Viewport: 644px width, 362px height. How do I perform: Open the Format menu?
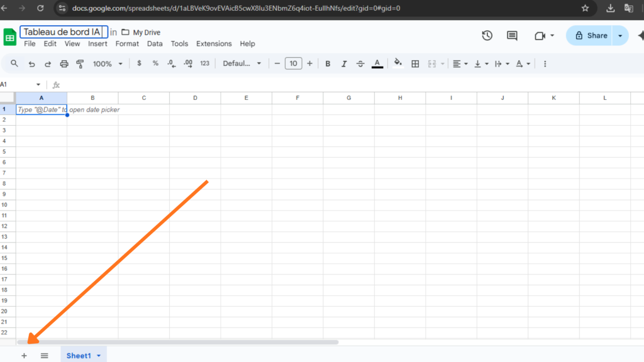[127, 43]
